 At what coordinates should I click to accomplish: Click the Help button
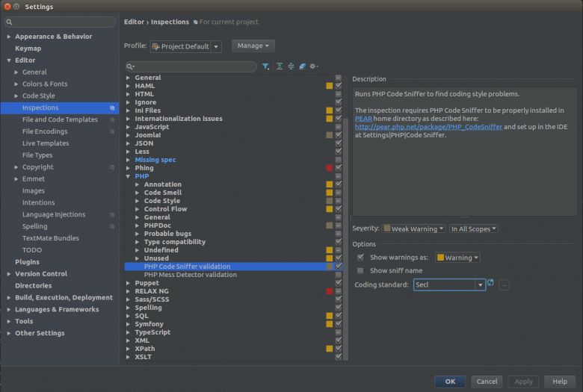click(560, 382)
